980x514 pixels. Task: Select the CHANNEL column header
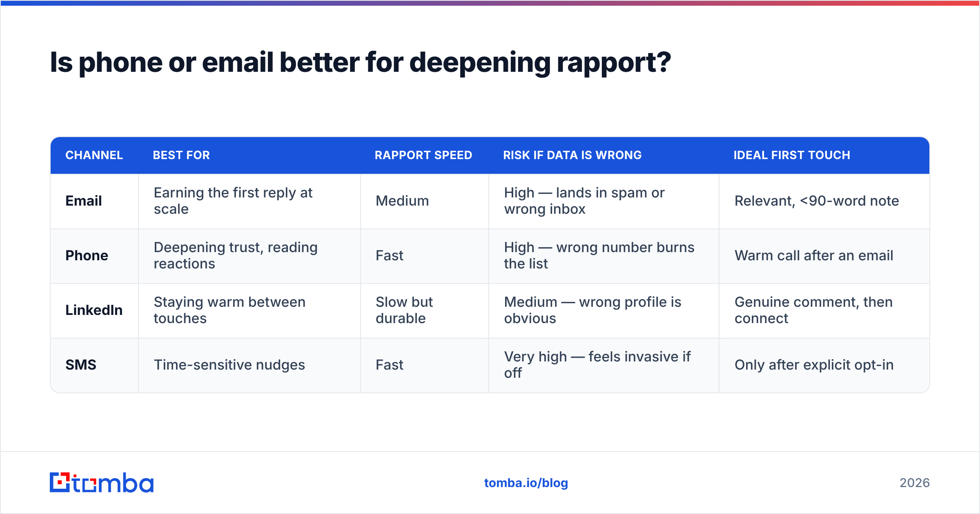tap(94, 155)
